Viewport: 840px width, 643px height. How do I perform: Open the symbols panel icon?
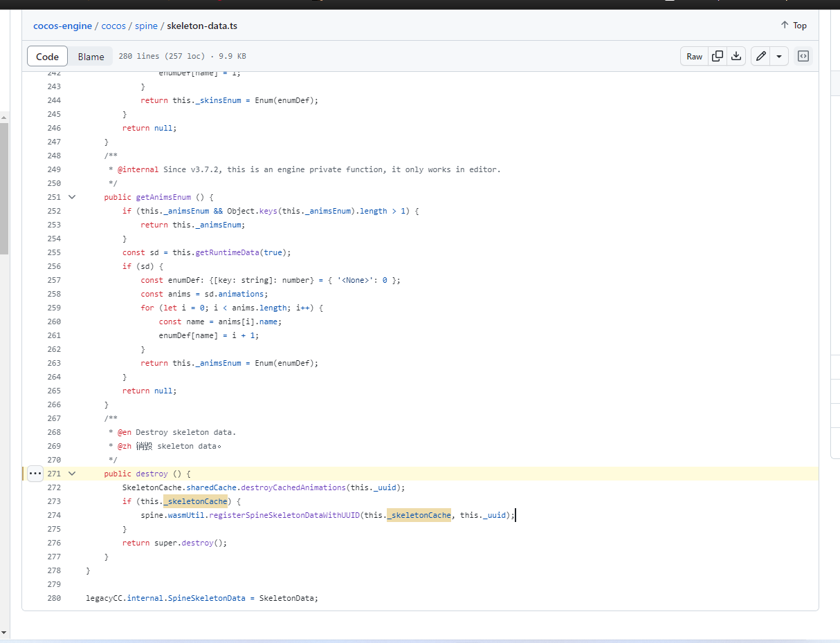pyautogui.click(x=803, y=57)
